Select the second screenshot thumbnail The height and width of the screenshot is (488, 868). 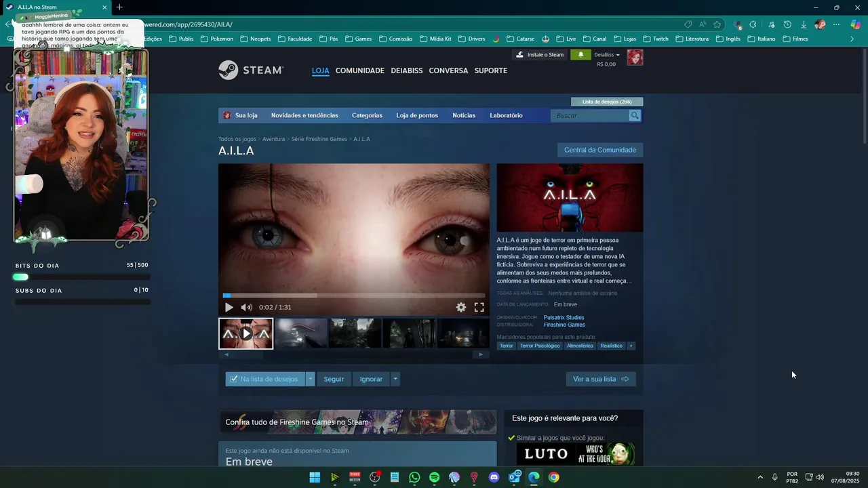[x=300, y=333]
